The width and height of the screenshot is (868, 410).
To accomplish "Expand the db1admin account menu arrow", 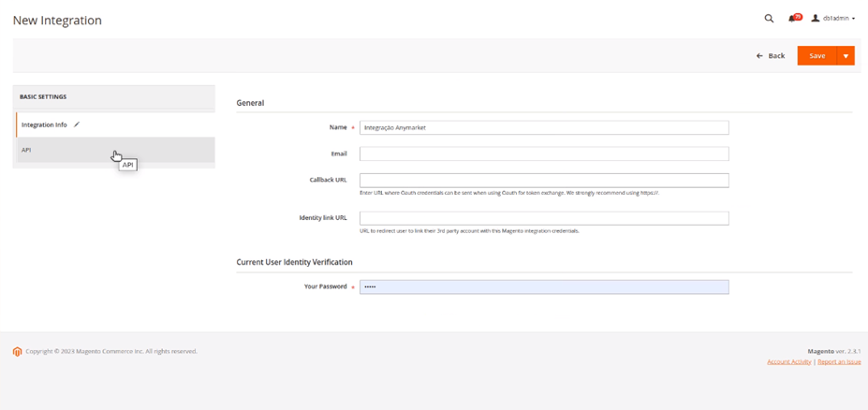I will (x=854, y=19).
